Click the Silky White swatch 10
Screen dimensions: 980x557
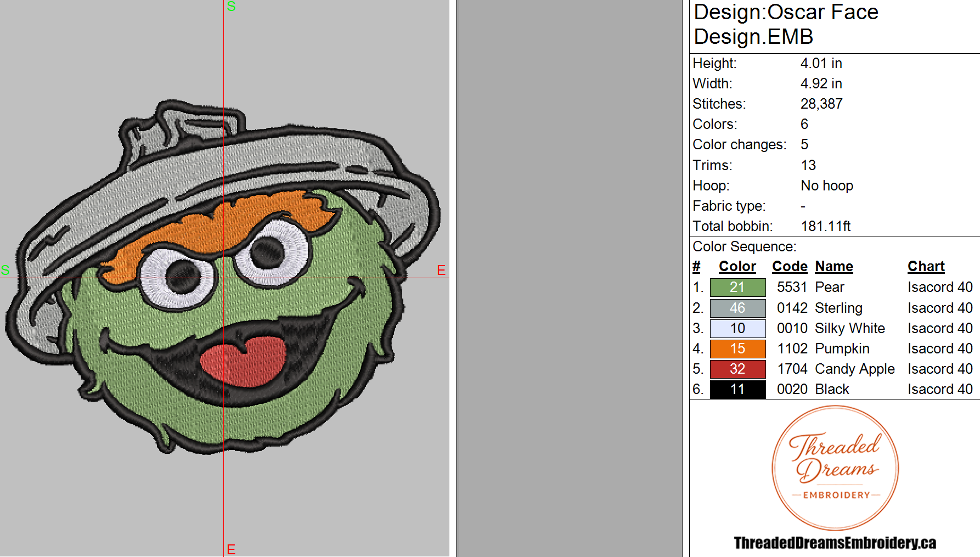coord(737,328)
